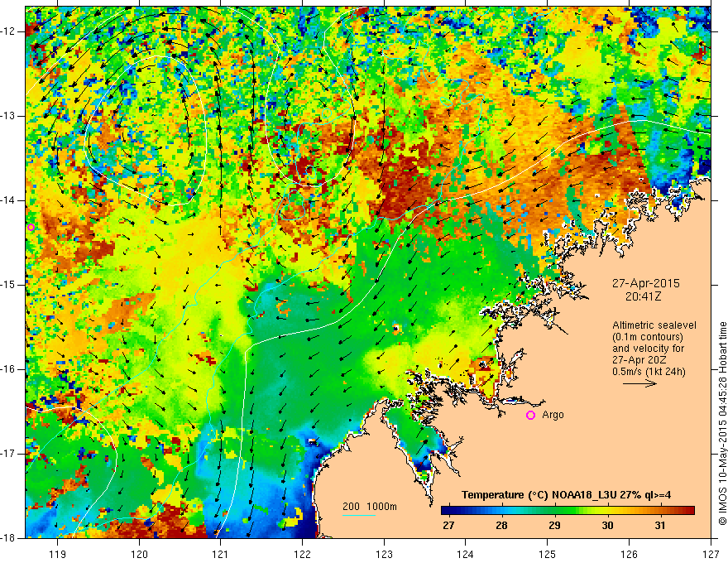Click the magenta Argo legend circle
The image size is (728, 563).
pos(530,416)
